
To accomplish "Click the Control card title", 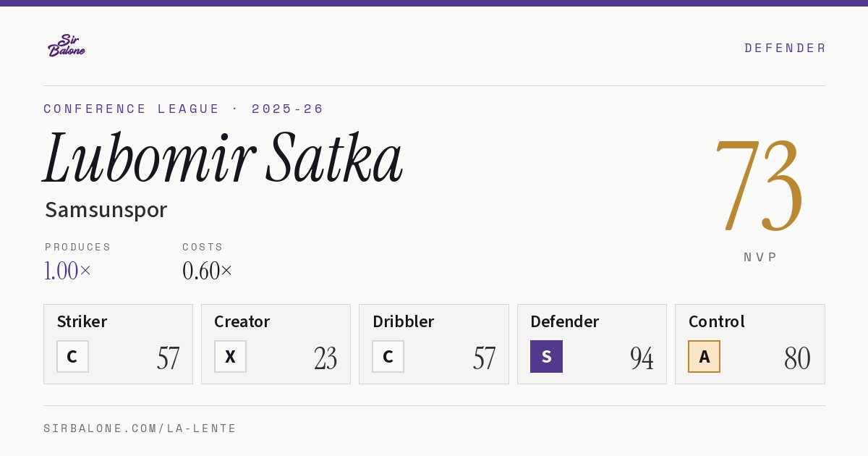I will pyautogui.click(x=717, y=321).
